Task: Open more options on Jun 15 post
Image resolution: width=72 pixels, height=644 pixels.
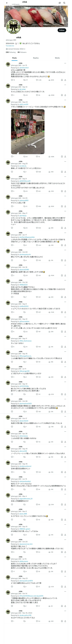Action: 65,63
